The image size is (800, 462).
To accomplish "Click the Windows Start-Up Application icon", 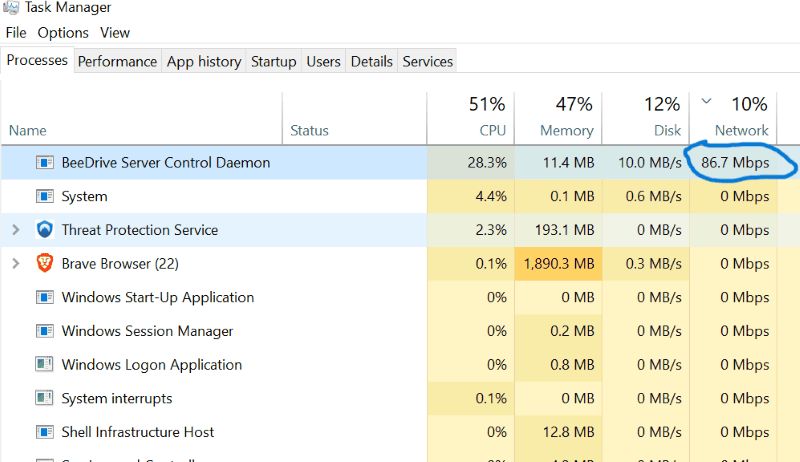I will point(44,297).
